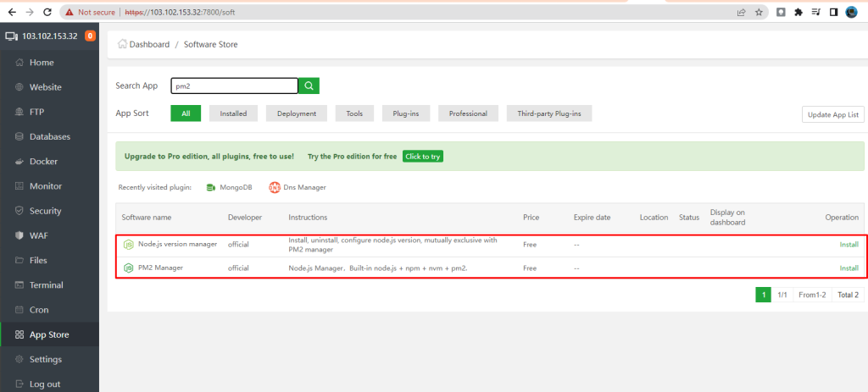Click the Search App input field
868x392 pixels.
click(x=235, y=86)
